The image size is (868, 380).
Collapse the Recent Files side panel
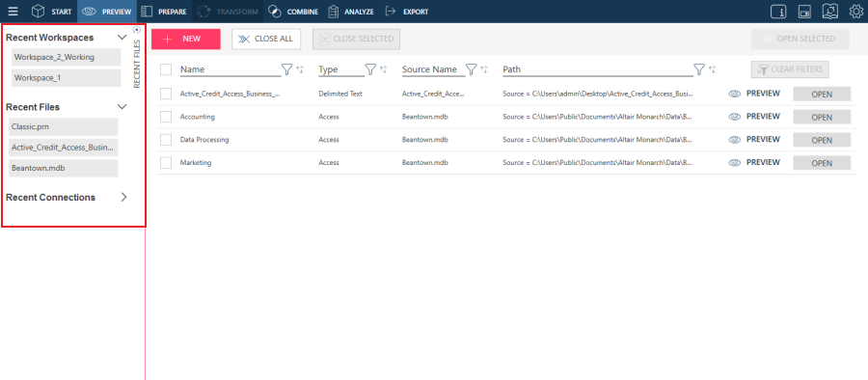coord(137,31)
